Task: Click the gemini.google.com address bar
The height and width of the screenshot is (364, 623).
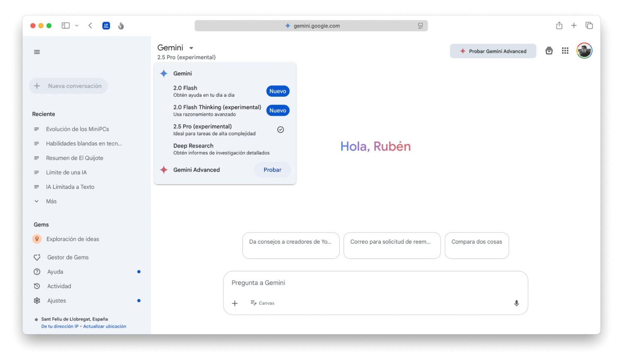Action: click(311, 26)
